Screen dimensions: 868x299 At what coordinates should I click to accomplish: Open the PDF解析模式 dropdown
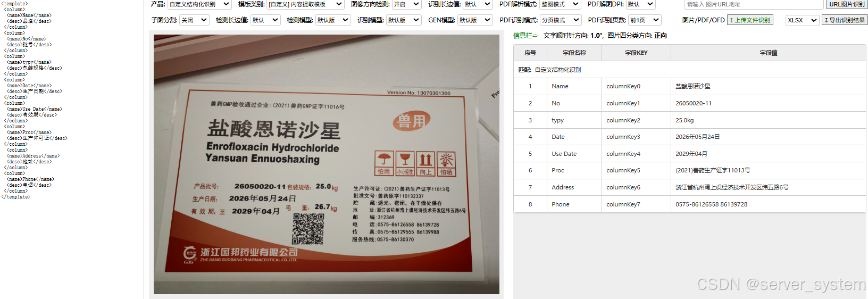click(x=560, y=4)
